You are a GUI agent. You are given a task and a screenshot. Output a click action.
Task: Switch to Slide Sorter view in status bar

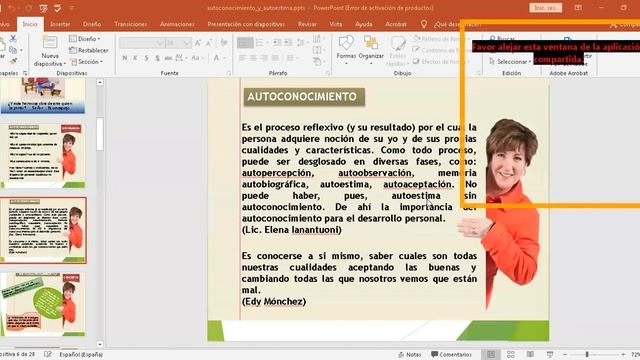(x=510, y=355)
